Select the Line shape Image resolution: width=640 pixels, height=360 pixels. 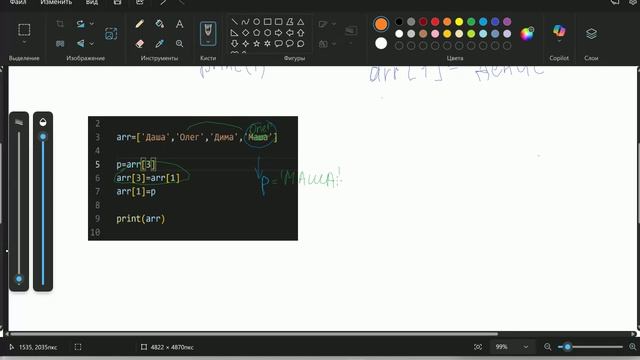click(234, 22)
